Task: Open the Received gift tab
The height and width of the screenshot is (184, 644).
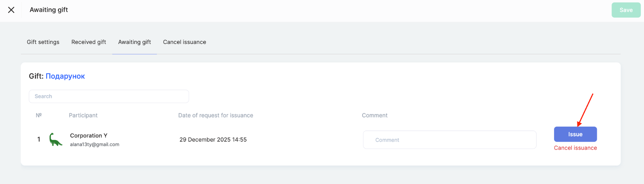Action: [89, 42]
